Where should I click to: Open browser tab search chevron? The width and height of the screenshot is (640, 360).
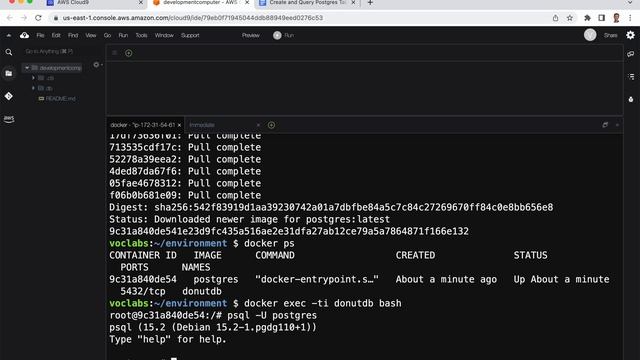pos(630,3)
